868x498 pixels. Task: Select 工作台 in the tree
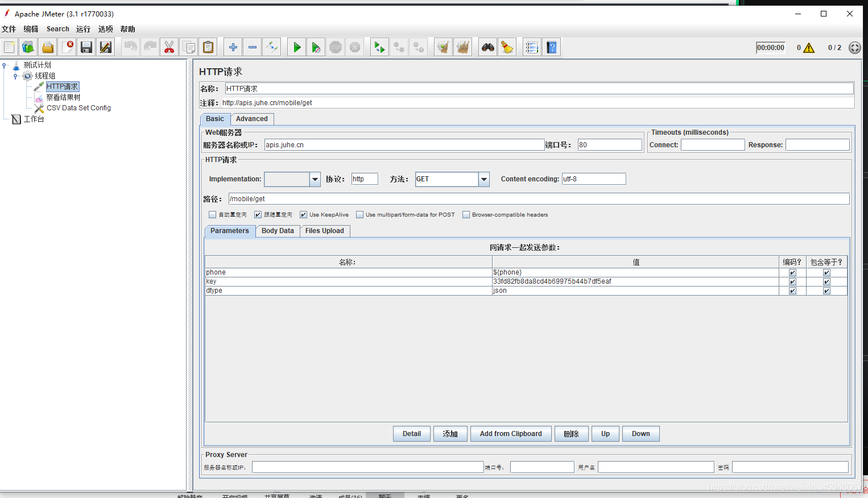point(34,119)
